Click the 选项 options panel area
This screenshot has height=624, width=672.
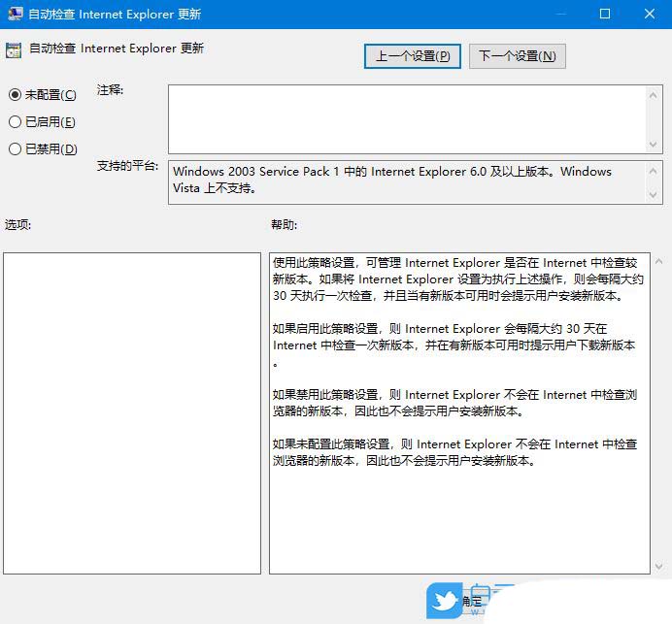pos(132,413)
